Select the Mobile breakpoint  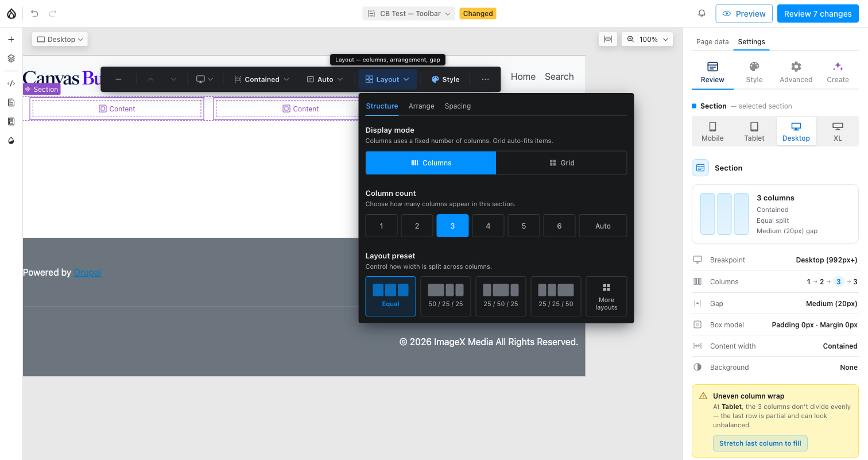712,132
